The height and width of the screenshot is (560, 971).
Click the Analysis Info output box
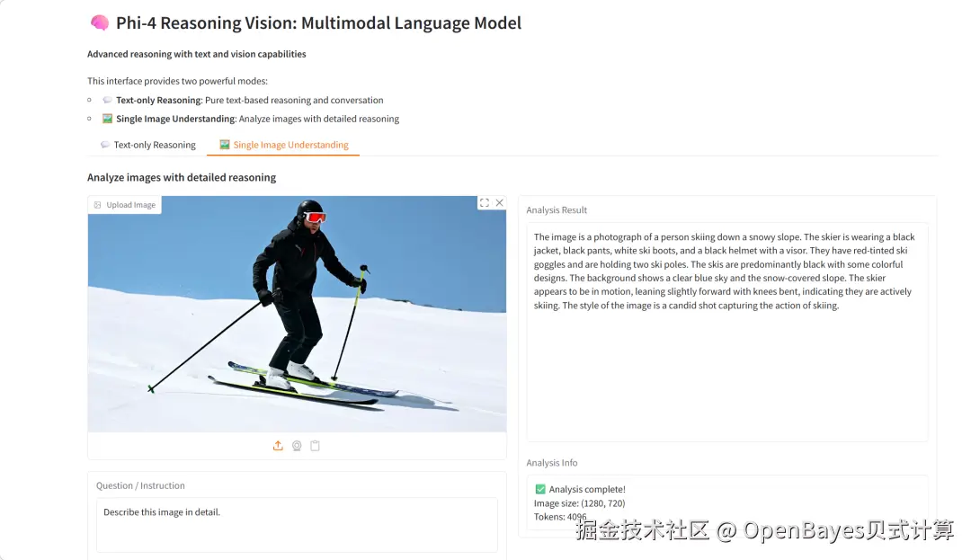click(x=727, y=502)
